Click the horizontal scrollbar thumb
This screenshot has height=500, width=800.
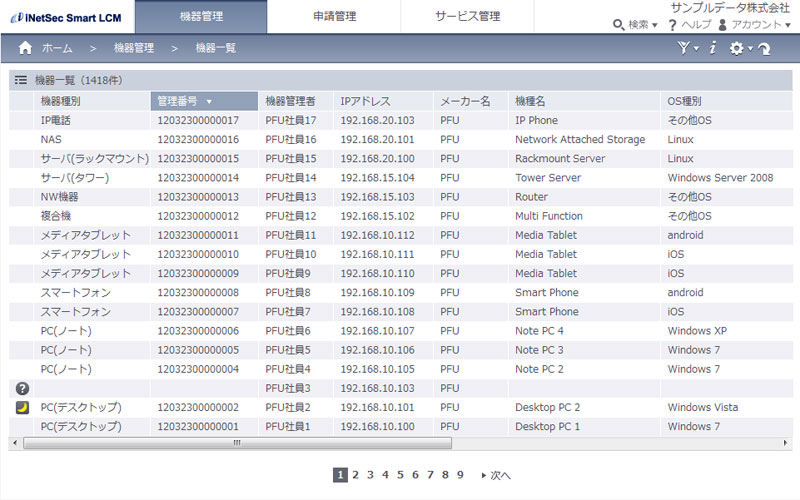click(237, 443)
